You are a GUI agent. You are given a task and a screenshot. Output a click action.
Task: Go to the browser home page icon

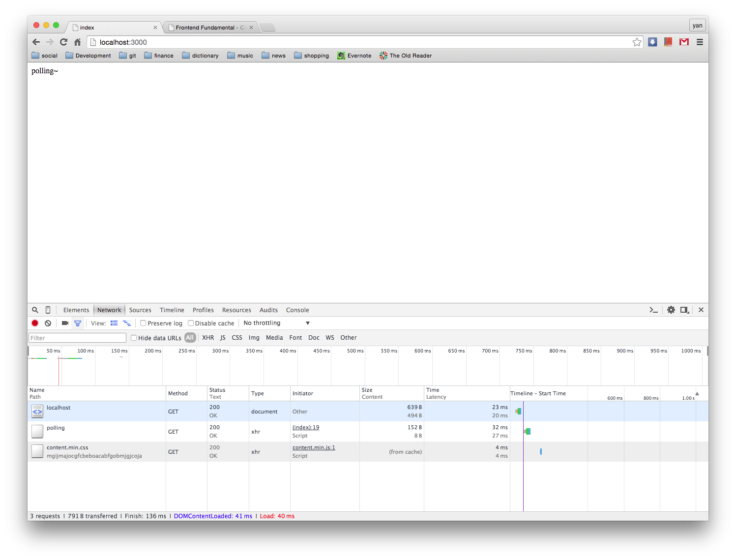77,42
